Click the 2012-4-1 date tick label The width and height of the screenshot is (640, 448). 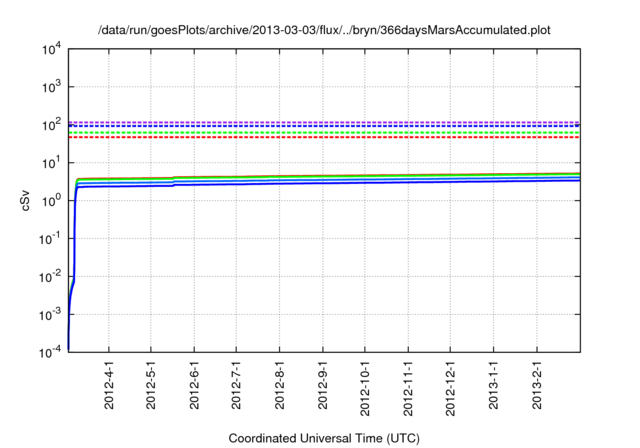109,385
